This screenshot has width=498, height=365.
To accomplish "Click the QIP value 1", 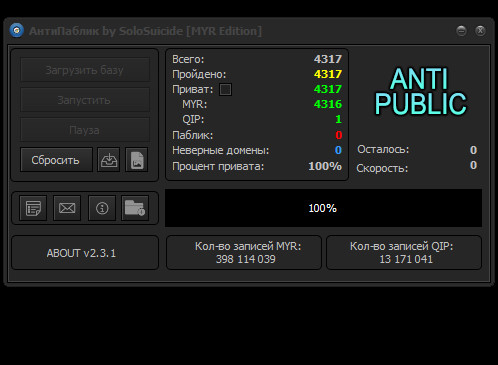I will click(x=339, y=119).
